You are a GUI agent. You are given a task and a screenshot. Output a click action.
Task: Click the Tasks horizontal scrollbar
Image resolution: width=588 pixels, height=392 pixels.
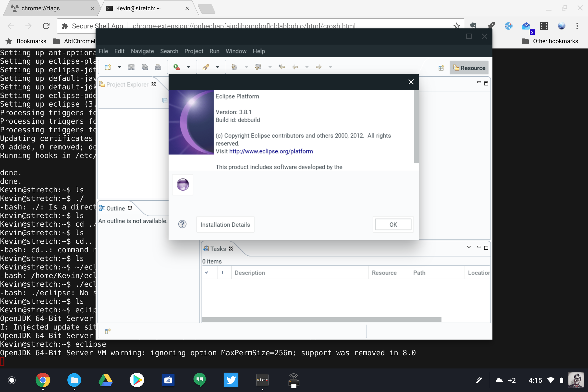tap(322, 319)
